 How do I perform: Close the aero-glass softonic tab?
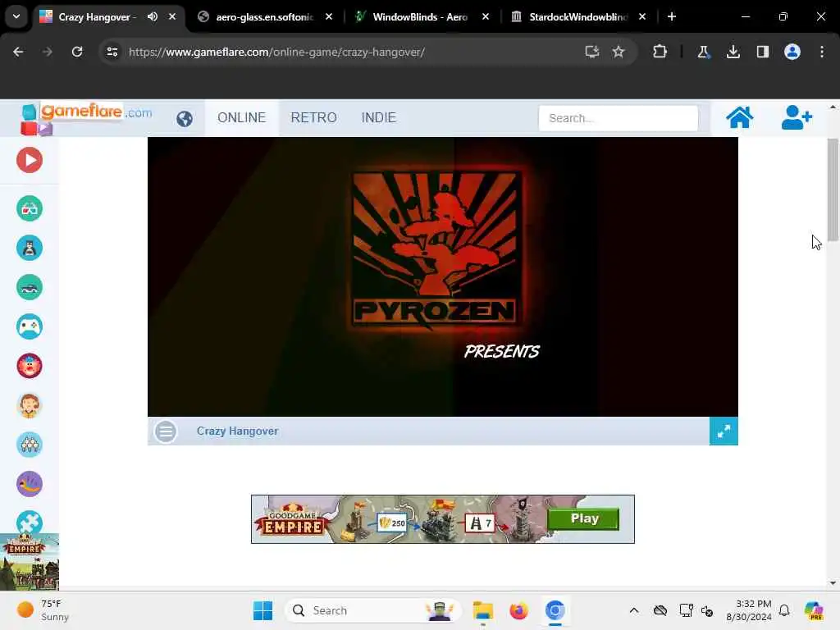pos(329,16)
